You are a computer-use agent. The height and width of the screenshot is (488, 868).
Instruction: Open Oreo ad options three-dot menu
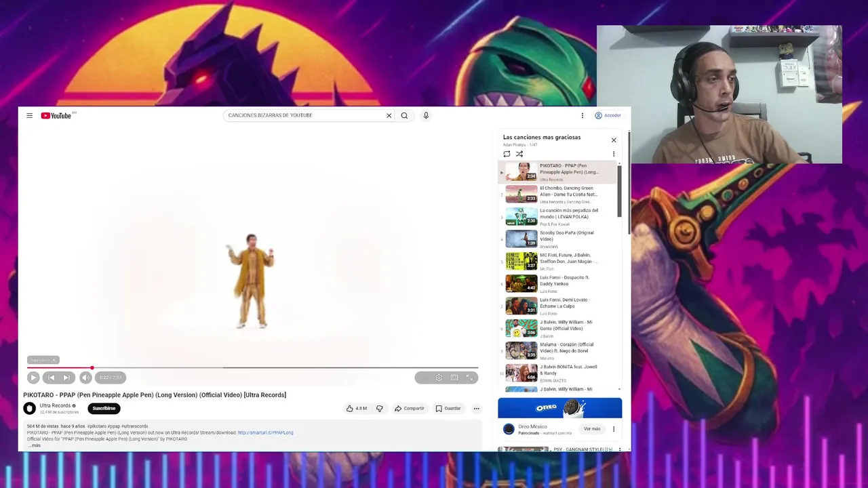click(614, 429)
